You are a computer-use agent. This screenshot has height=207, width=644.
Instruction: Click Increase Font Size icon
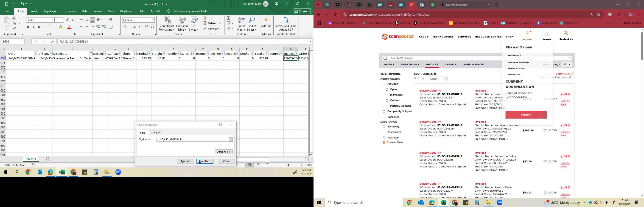click(x=67, y=20)
